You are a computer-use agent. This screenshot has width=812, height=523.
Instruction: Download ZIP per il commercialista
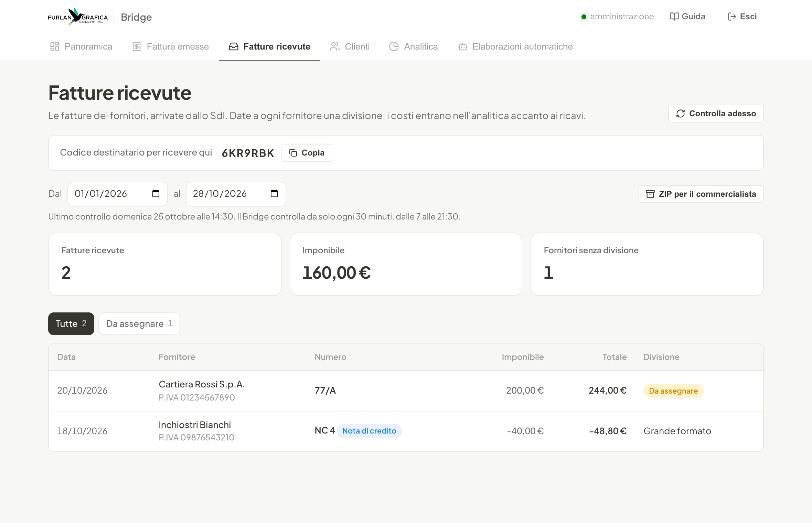tap(701, 194)
